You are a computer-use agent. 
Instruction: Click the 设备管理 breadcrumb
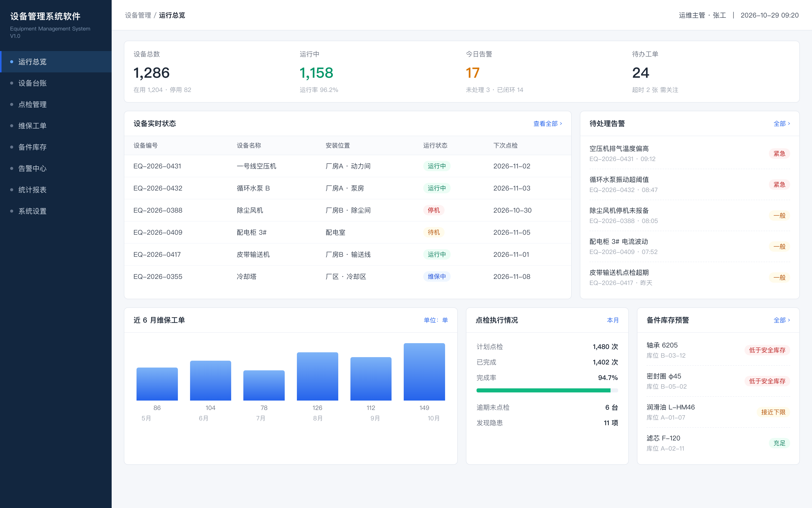(138, 15)
